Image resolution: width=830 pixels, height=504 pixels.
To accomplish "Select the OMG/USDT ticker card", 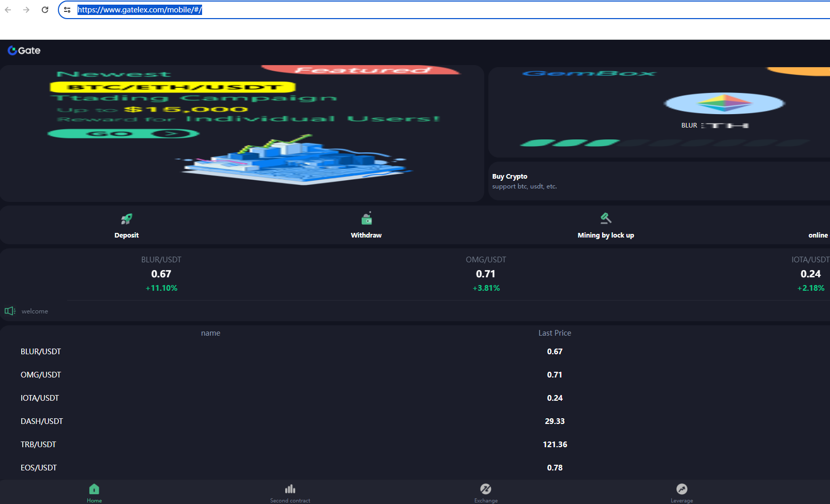I will pos(486,274).
